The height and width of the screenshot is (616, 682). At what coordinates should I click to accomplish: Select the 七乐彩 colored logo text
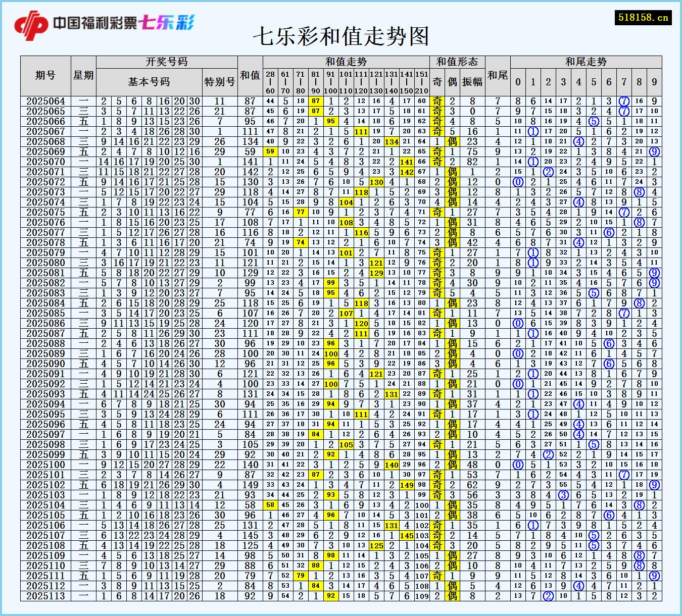coord(167,21)
